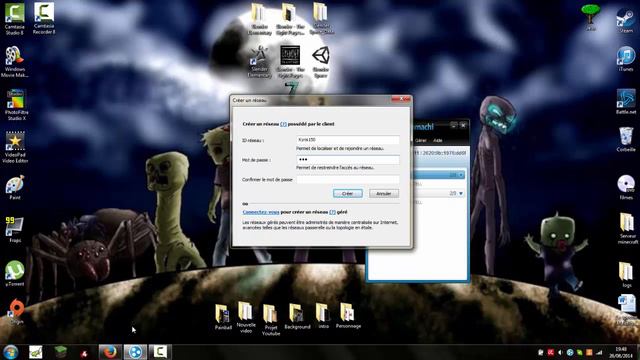Screen dimensions: 640x360
Task: Switch to Hamachi in the taskbar
Action: pos(135,352)
